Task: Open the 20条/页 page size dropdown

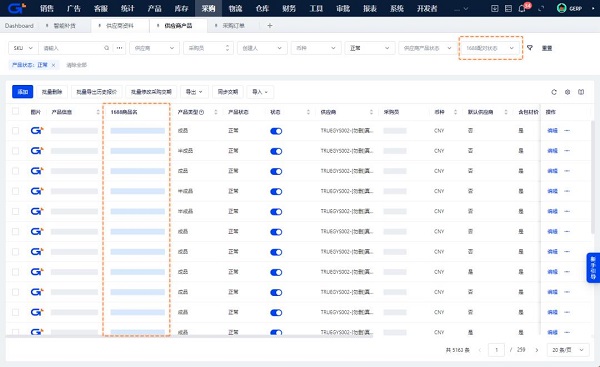Action: [x=568, y=350]
